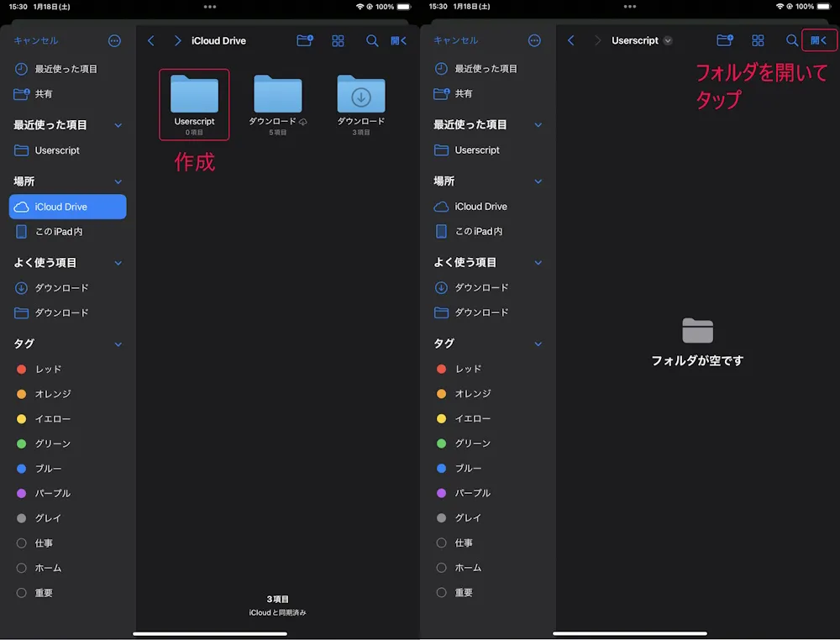This screenshot has height=640, width=840.
Task: Tap the 3項目 status text at bottom
Action: pyautogui.click(x=277, y=600)
